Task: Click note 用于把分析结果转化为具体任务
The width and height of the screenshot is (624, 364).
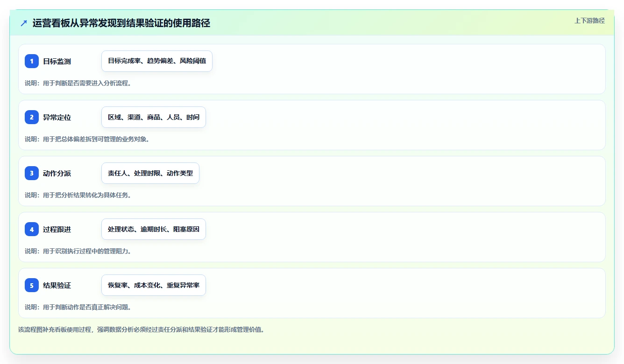Action: coord(78,195)
